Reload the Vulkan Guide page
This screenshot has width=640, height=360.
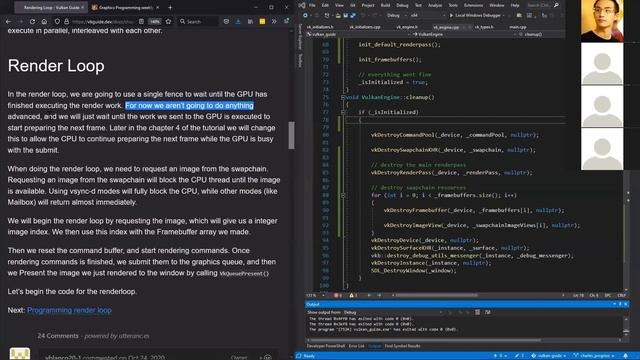pyautogui.click(x=32, y=21)
